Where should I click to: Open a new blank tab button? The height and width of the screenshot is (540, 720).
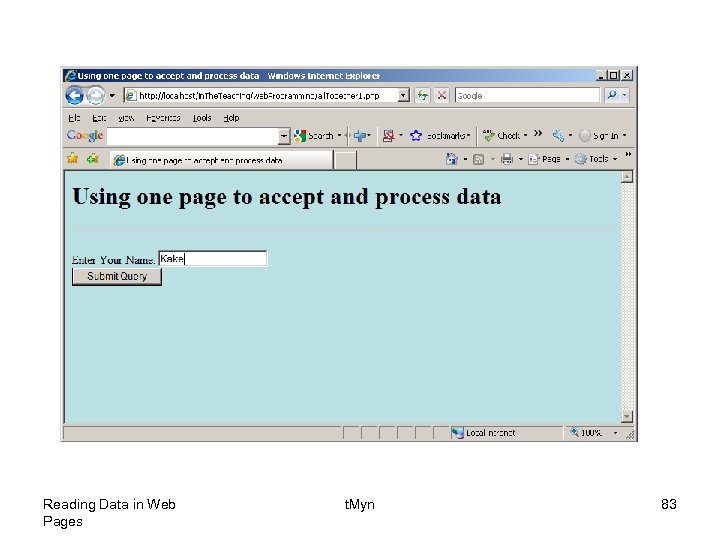pos(345,160)
